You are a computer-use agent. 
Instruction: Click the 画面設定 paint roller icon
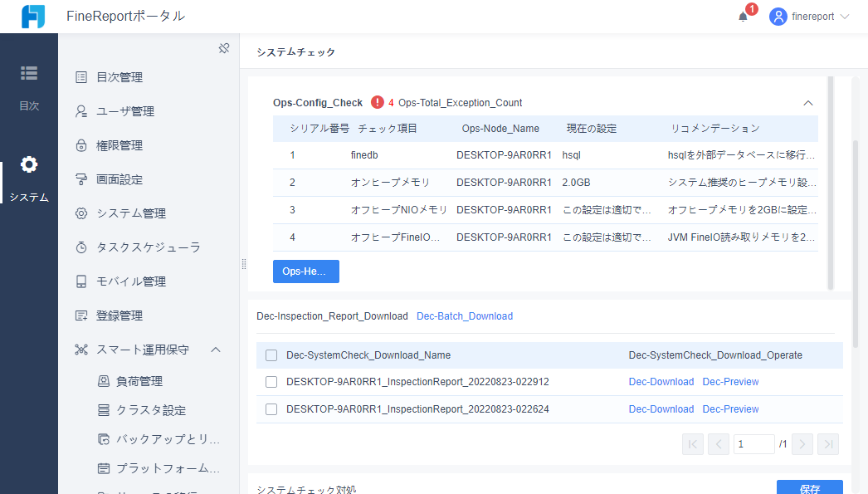click(x=81, y=179)
